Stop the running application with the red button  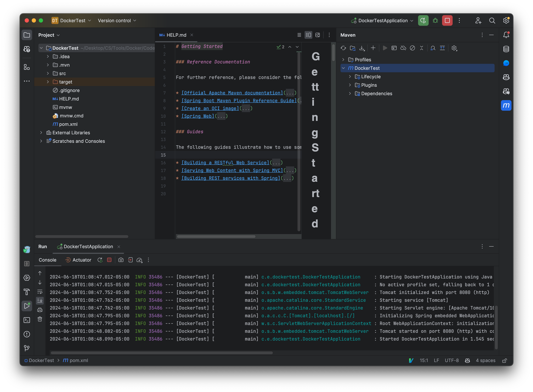[447, 21]
